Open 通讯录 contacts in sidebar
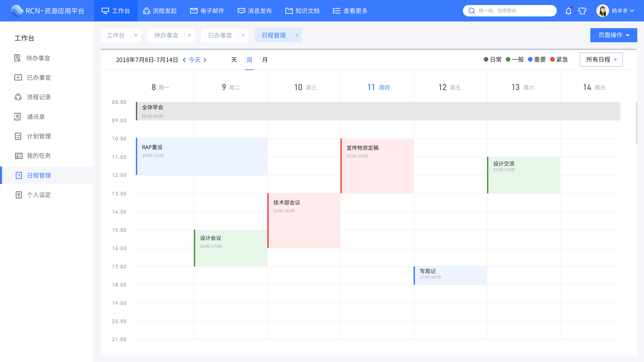This screenshot has width=644, height=362. click(x=36, y=117)
